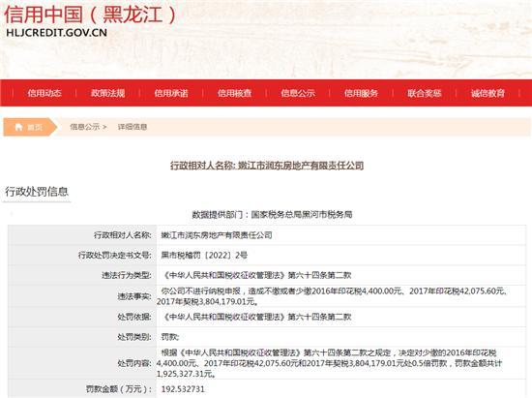Click the 处罚内容 description text

point(329,363)
